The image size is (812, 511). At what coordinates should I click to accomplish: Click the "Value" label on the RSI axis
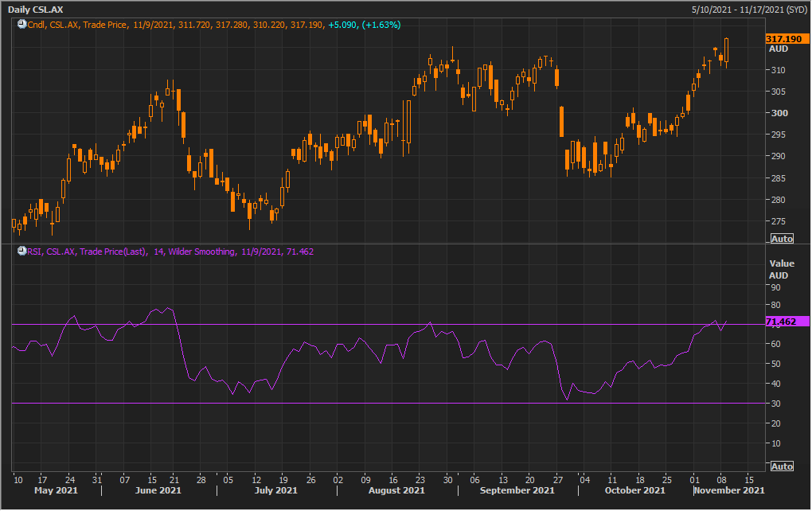click(x=782, y=263)
